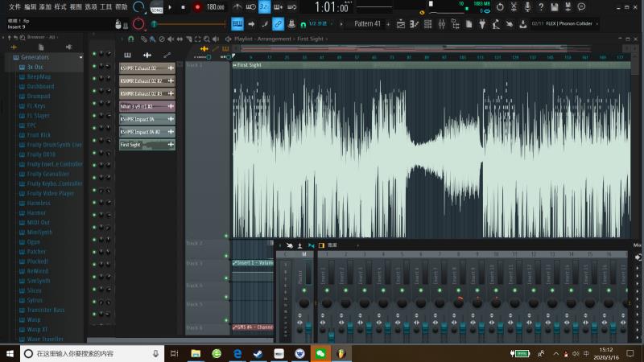Toggle loop recording icon
The width and height of the screenshot is (644, 362).
click(x=291, y=7)
